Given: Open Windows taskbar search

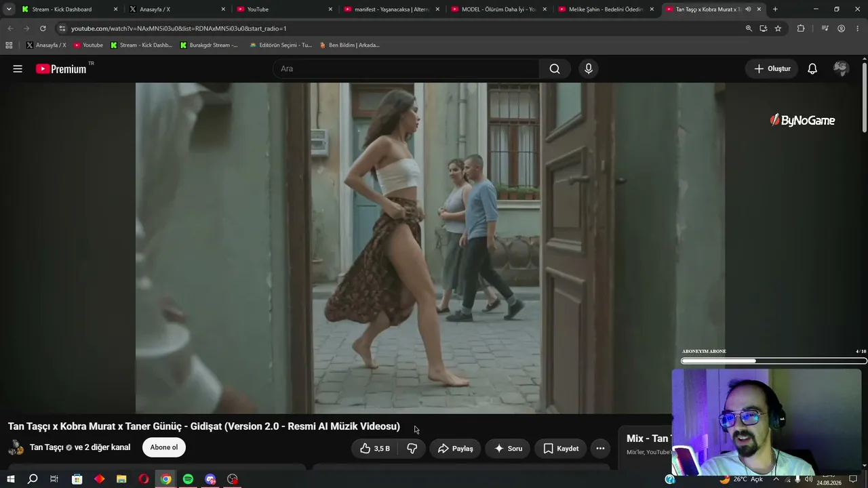Looking at the screenshot, I should tap(33, 479).
